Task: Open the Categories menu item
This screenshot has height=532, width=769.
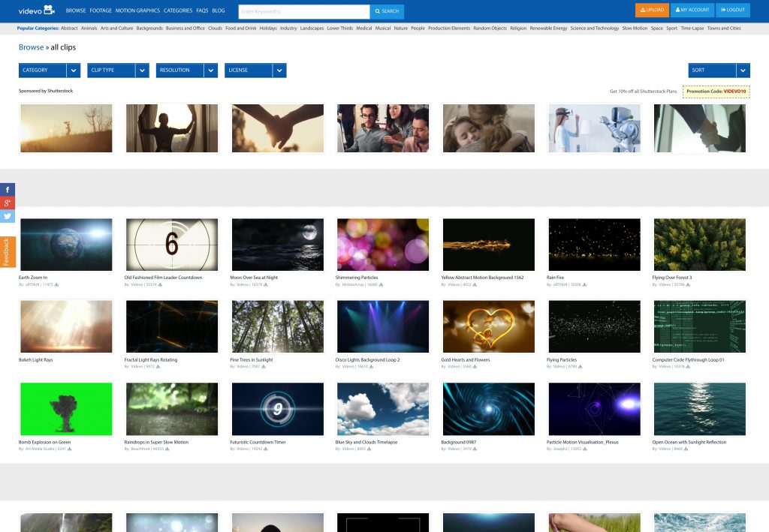Action: coord(178,11)
